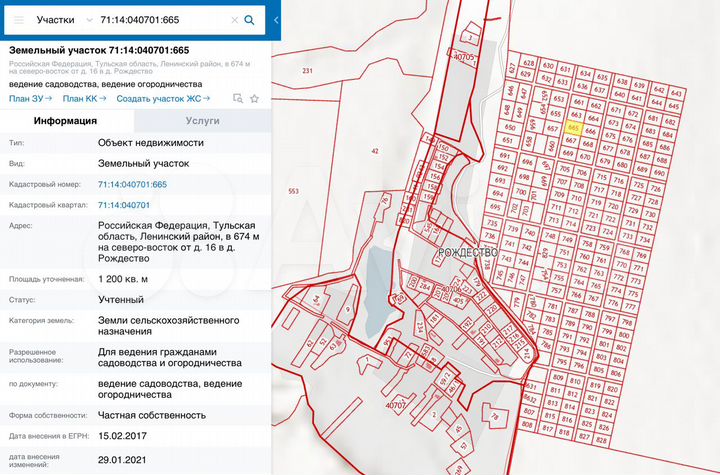Select parcel 231 on the map
The height and width of the screenshot is (475, 720).
307,71
